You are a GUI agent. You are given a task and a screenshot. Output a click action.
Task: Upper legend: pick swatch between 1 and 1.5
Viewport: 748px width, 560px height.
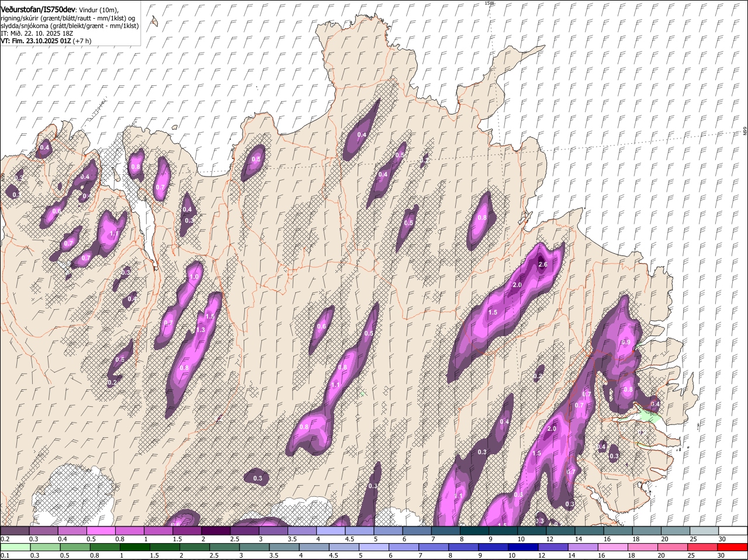[x=158, y=530]
